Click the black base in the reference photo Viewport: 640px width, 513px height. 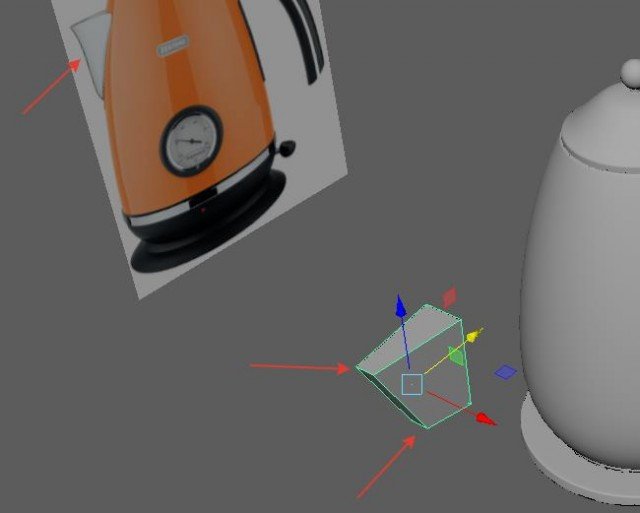coord(200,235)
